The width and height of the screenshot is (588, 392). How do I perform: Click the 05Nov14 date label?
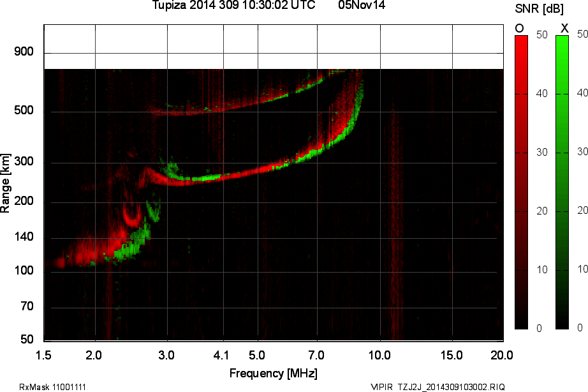pos(361,6)
